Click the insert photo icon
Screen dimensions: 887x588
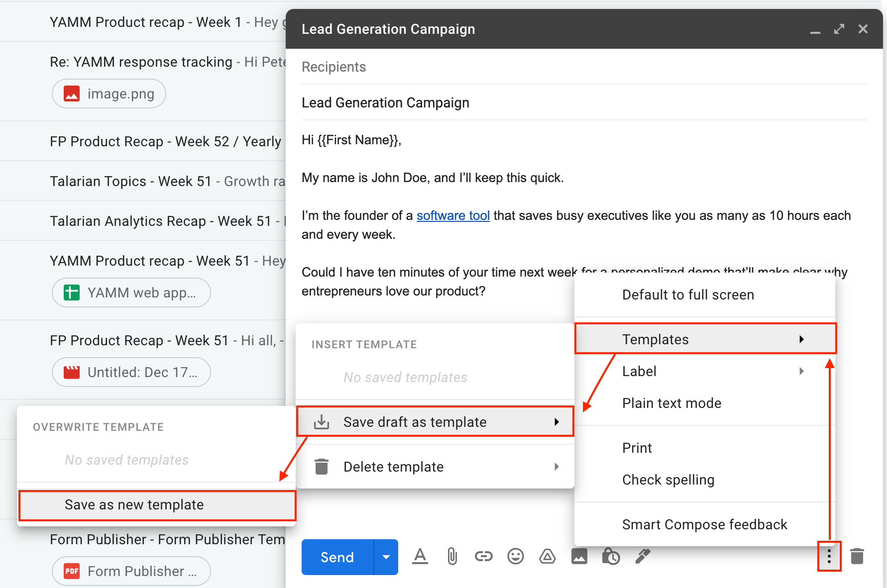point(579,556)
